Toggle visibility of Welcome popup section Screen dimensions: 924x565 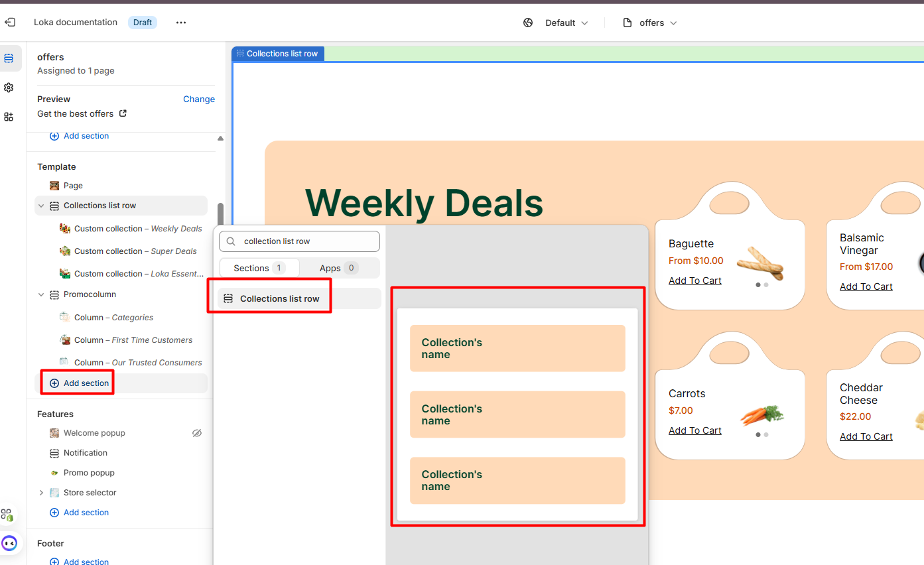tap(197, 433)
